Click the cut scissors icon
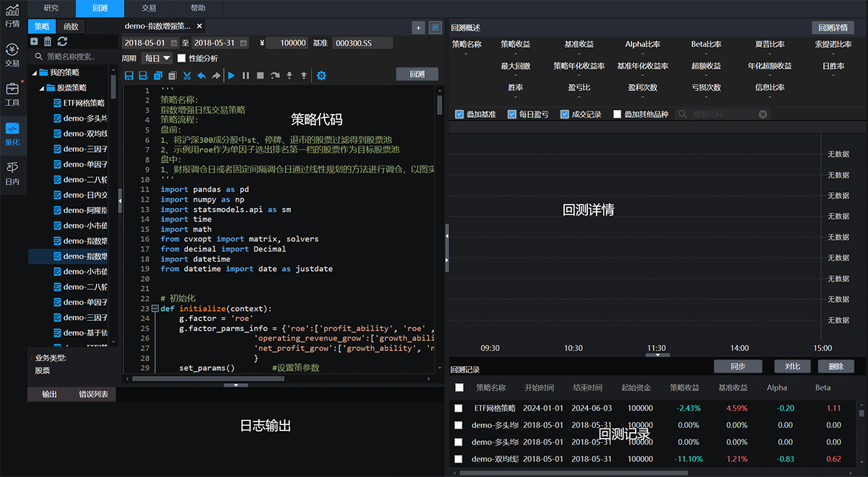The image size is (868, 477). 187,75
